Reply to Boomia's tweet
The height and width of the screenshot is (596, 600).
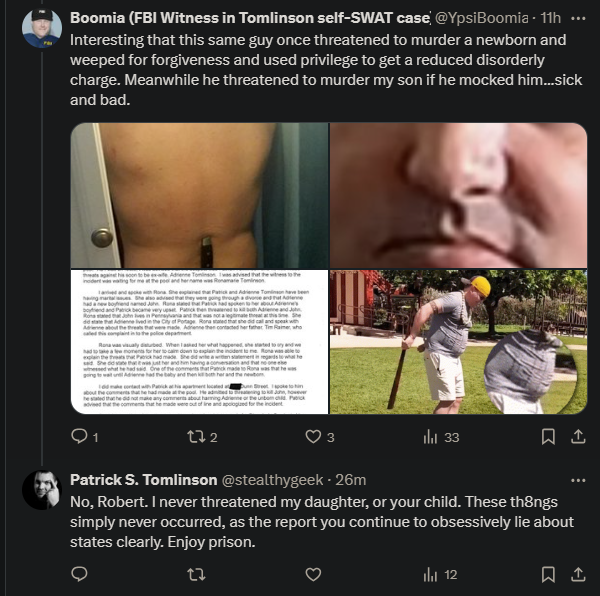(x=80, y=436)
